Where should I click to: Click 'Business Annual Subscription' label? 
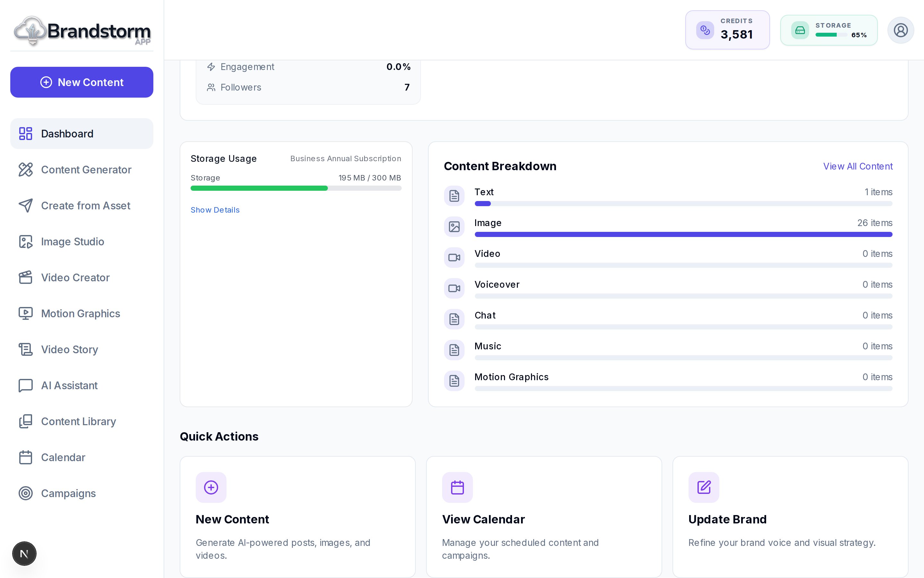click(346, 159)
